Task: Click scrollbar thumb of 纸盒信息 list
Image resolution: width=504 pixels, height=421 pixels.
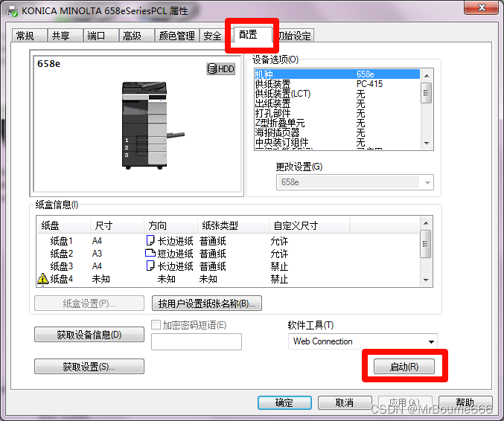Action: pos(426,244)
